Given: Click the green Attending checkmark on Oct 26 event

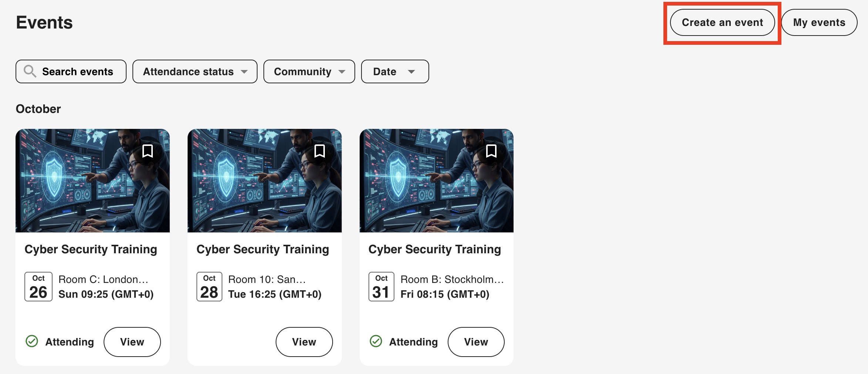Looking at the screenshot, I should pos(32,341).
